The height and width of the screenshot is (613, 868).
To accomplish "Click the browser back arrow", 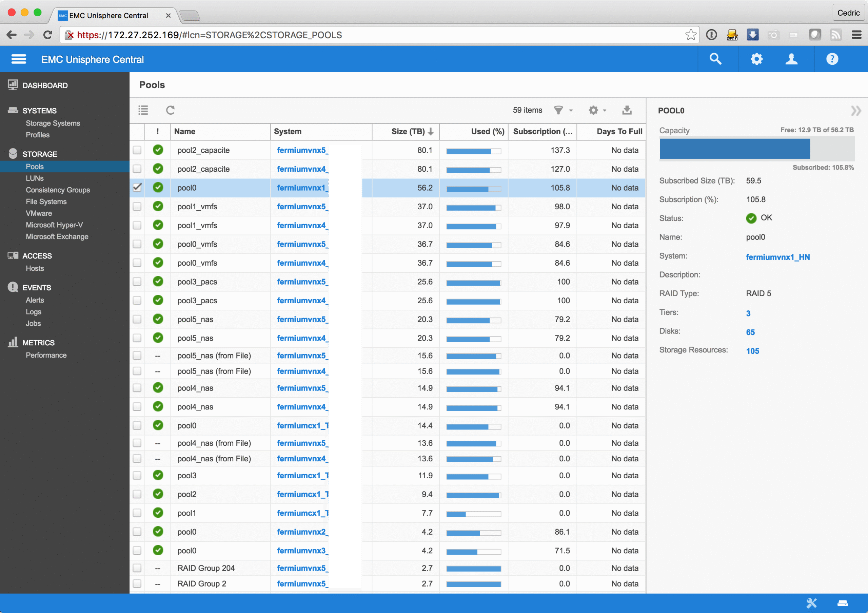I will 12,35.
